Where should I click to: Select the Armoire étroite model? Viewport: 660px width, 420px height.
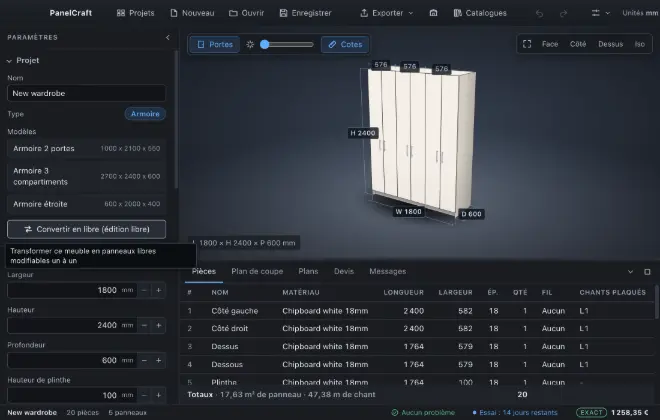[86, 204]
